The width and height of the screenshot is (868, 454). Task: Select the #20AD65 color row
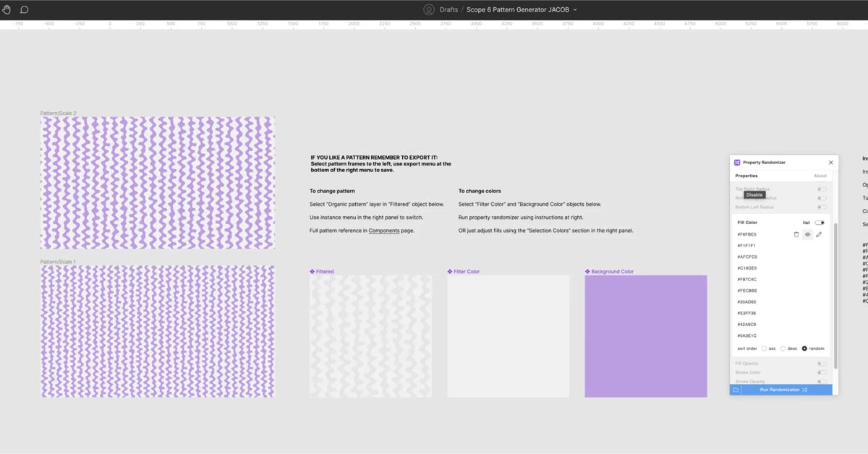(781, 302)
